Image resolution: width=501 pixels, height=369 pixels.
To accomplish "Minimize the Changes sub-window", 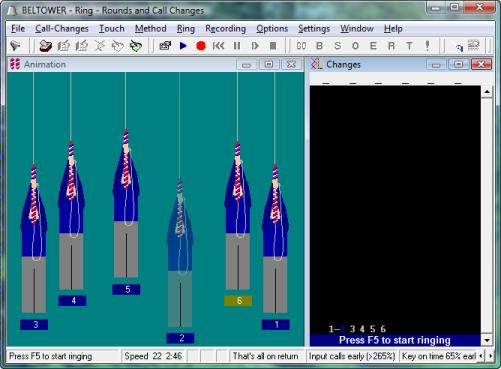I will point(436,64).
